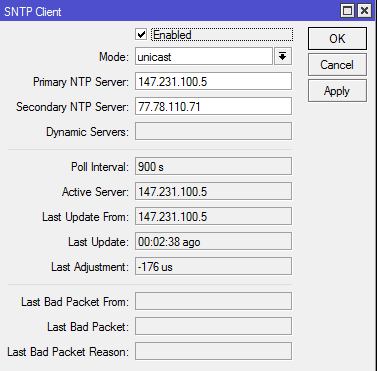Maximize the SNTP Client window
The width and height of the screenshot is (377, 371).
tap(347, 11)
